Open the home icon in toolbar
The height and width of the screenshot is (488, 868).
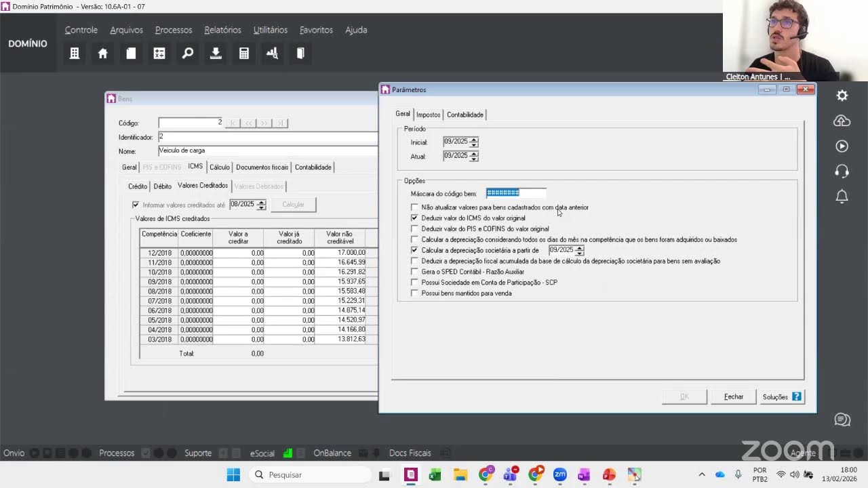coord(102,53)
